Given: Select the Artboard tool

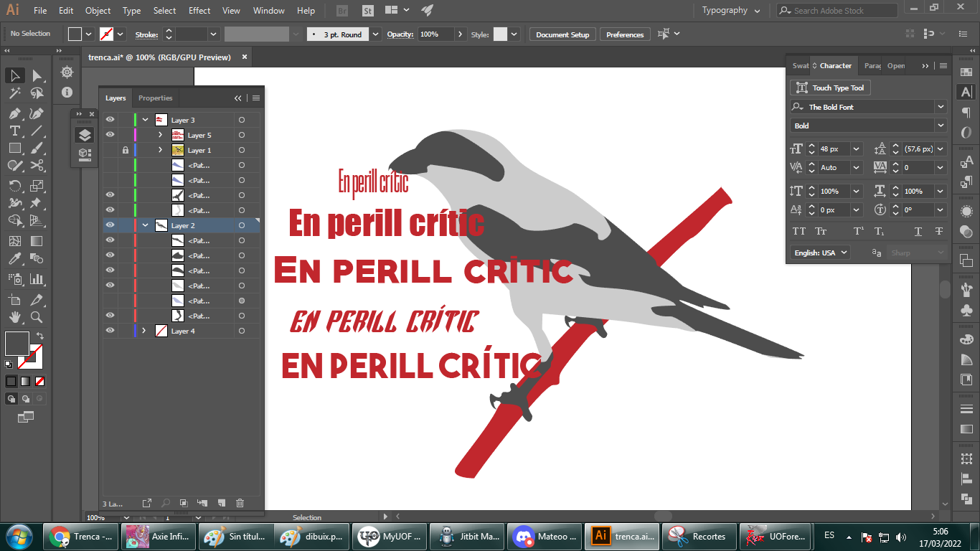Looking at the screenshot, I should point(15,299).
